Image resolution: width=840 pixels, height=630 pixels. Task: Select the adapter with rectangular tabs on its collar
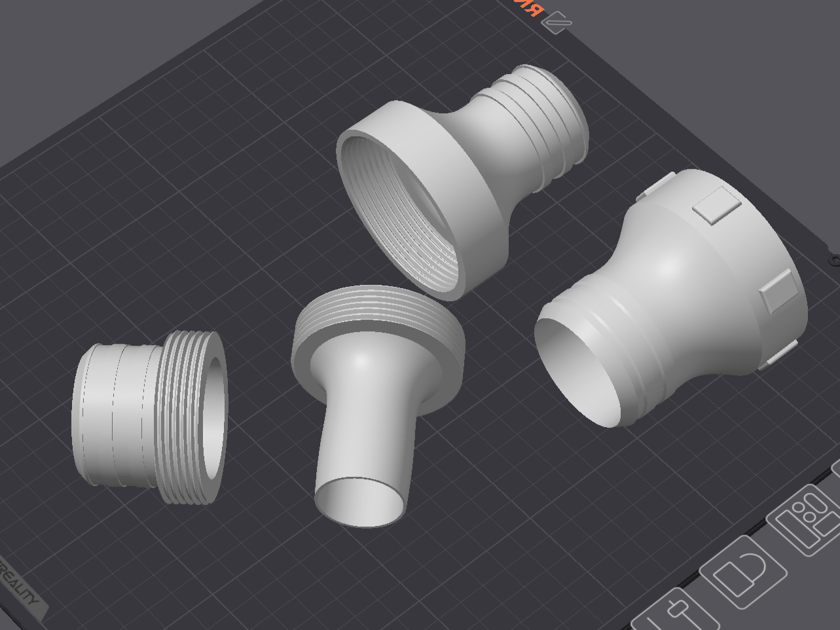[672, 298]
